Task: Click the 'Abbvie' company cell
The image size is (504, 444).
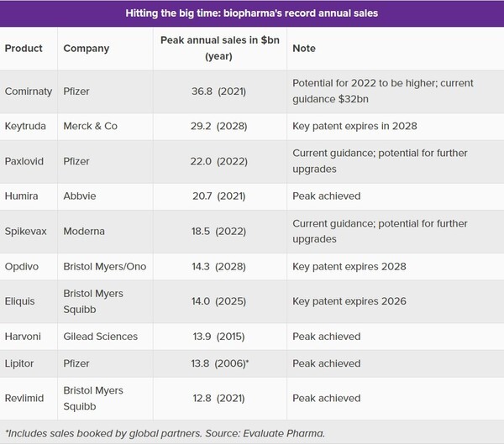Action: (x=80, y=196)
